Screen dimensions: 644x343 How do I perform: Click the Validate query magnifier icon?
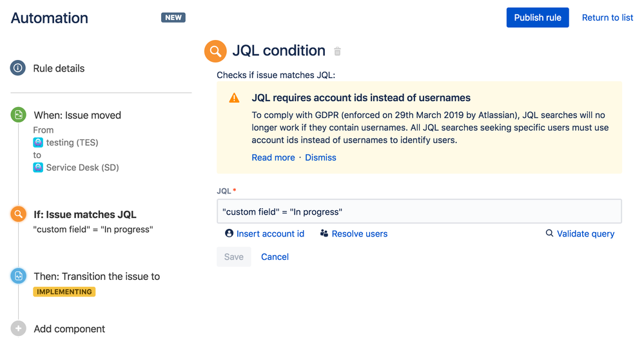tap(549, 233)
